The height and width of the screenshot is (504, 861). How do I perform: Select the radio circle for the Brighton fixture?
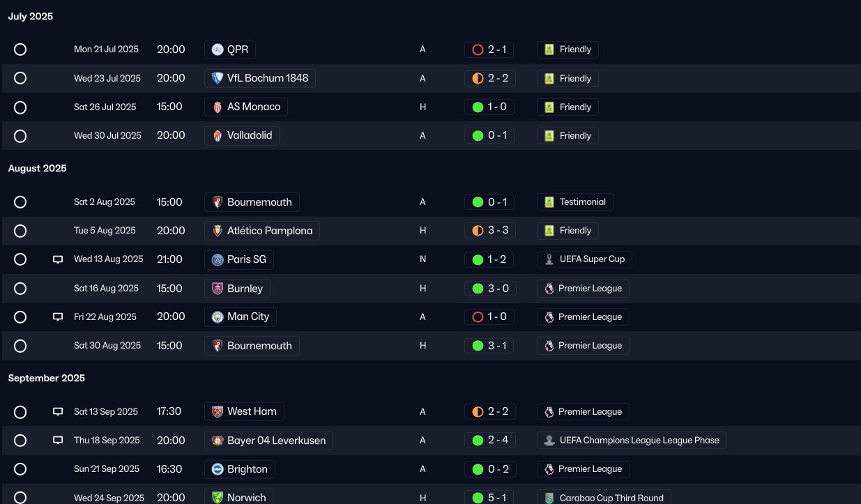(x=20, y=469)
